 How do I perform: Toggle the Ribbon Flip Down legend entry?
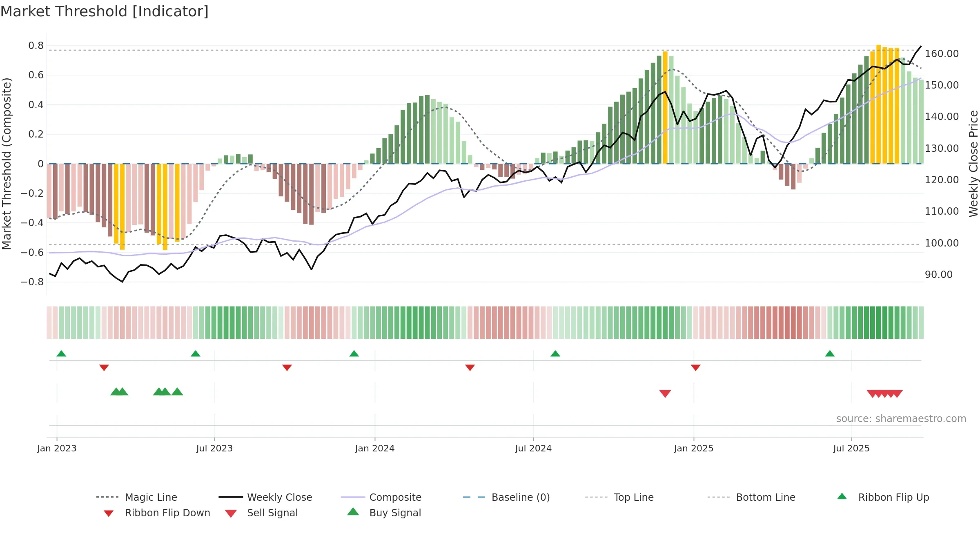pyautogui.click(x=156, y=513)
